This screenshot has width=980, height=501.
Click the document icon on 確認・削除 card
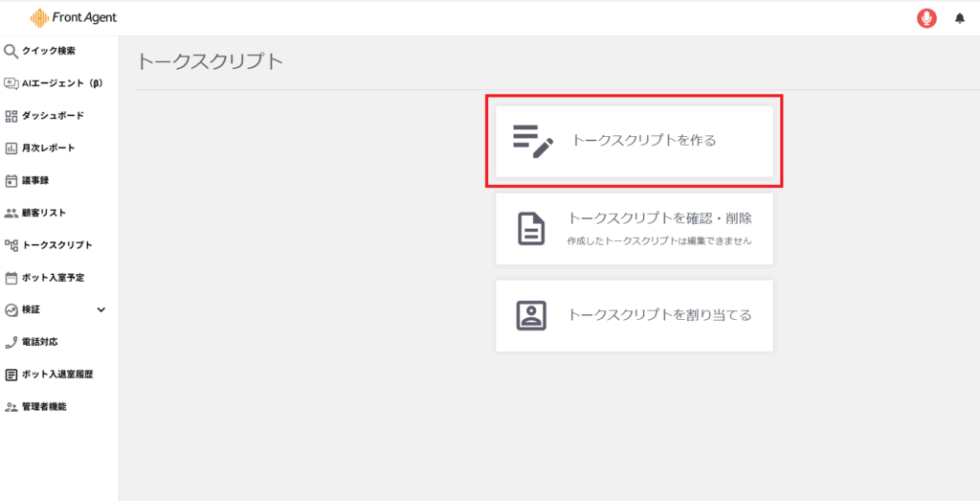[531, 229]
